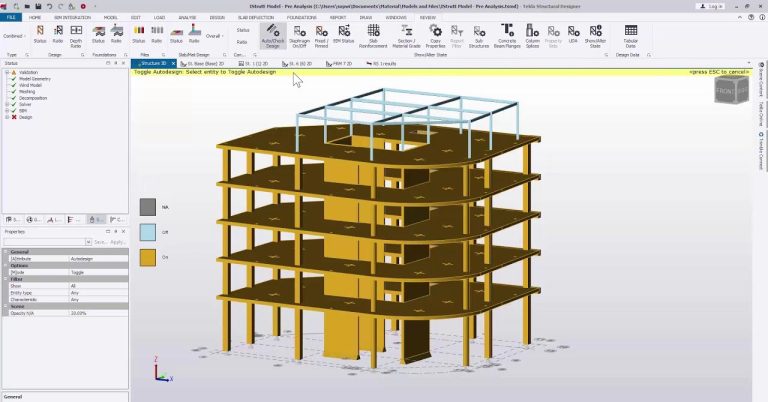Click the Slab/Mat Design Ratio icon
The image size is (768, 402).
click(194, 34)
